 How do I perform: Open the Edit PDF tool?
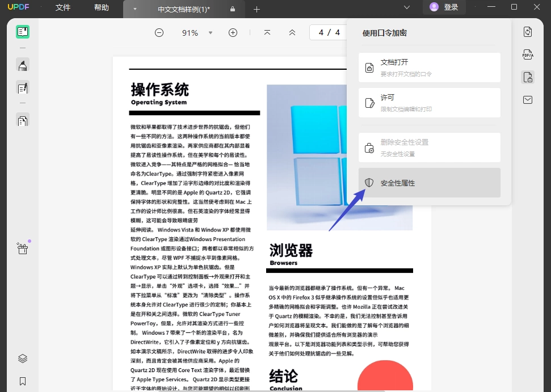23,88
